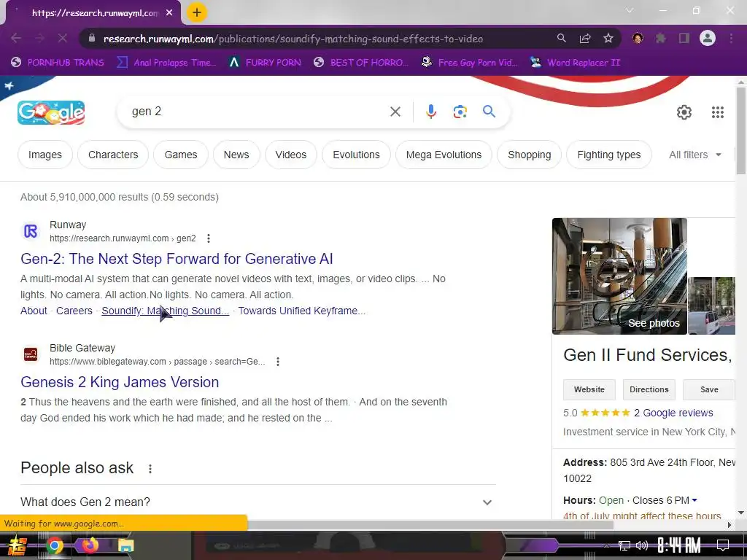Open 'Towards Unified Keyframe...' sitelink
This screenshot has width=747, height=560.
pyautogui.click(x=302, y=311)
